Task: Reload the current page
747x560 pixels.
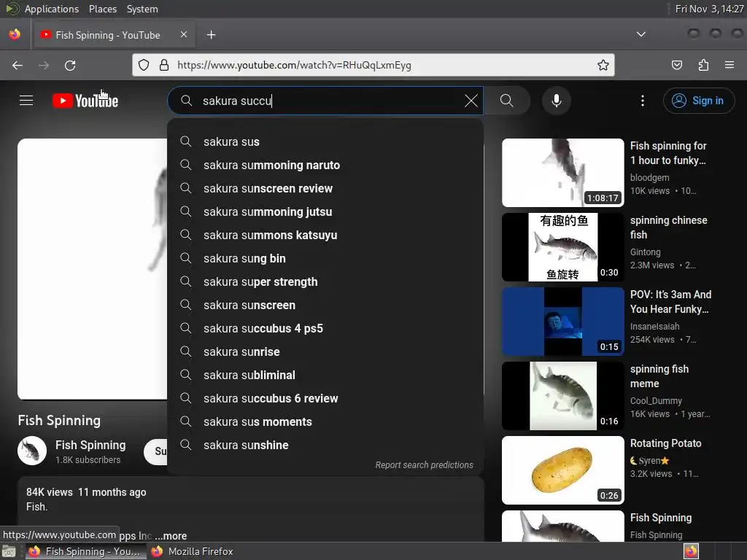Action: pyautogui.click(x=70, y=65)
